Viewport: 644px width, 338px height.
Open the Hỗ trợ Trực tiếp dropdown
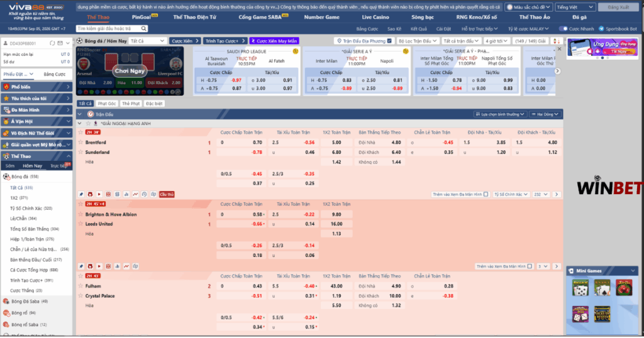(x=479, y=29)
